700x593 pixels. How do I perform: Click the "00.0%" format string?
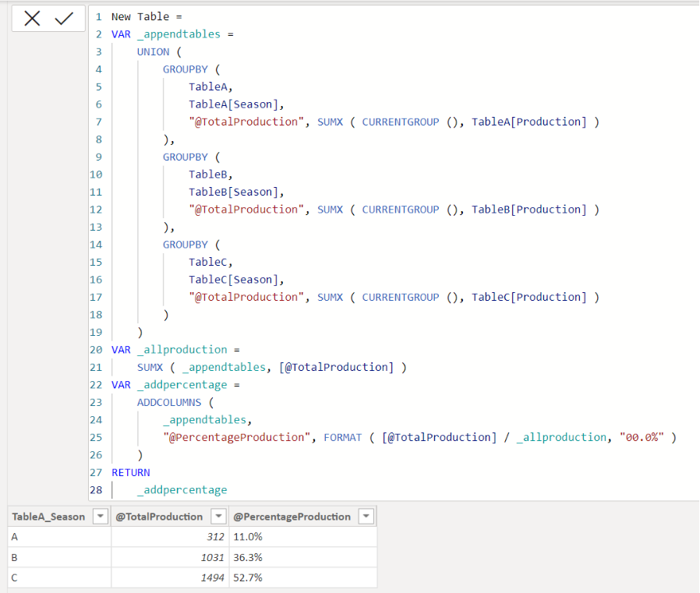[x=642, y=437]
